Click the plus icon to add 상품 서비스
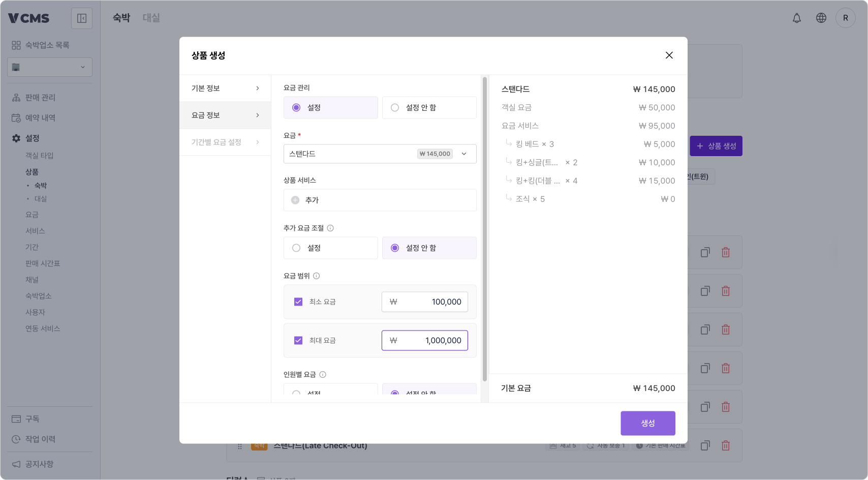The height and width of the screenshot is (480, 868). [x=295, y=200]
